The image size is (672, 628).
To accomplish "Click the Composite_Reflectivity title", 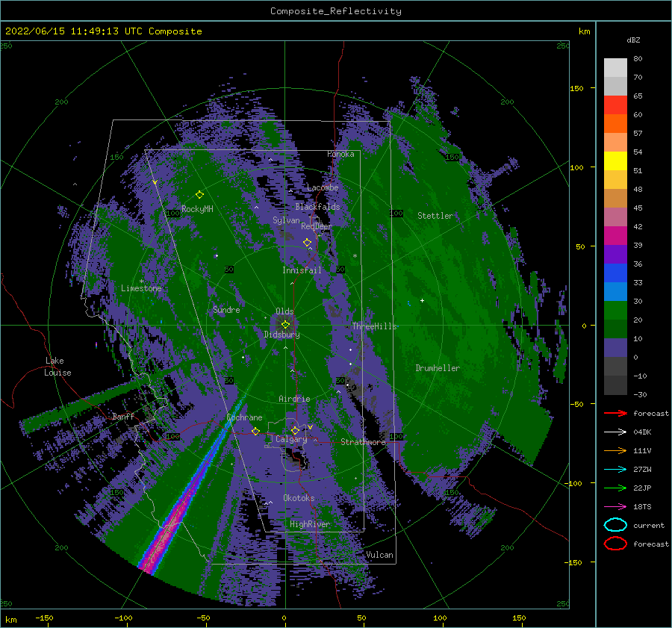I will pos(335,11).
